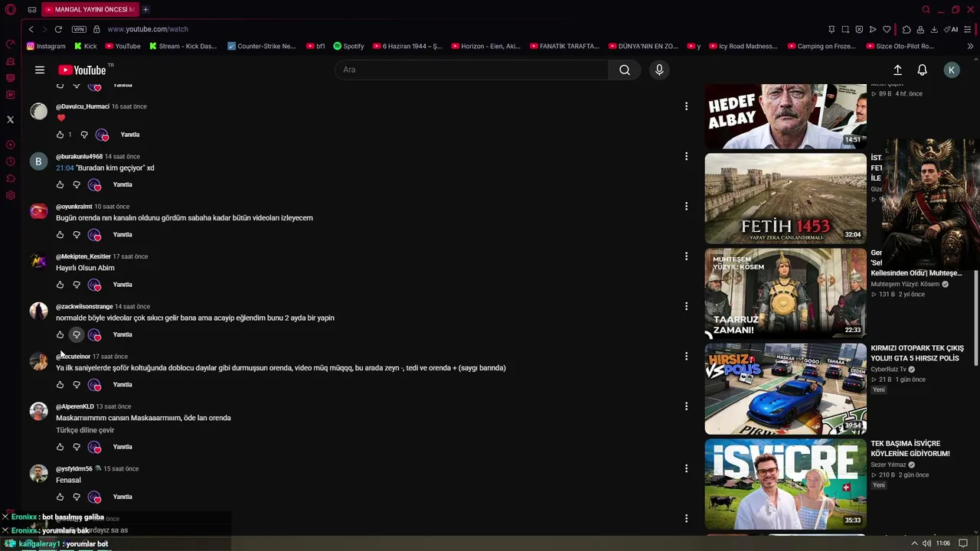Open three-dot menu on @AlperenKLD comment
The width and height of the screenshot is (980, 551).
tap(686, 406)
